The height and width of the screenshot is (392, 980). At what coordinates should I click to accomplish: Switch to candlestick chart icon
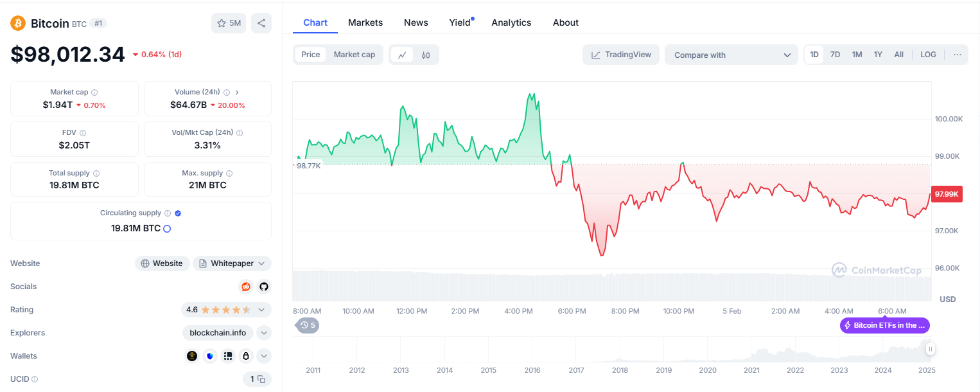[426, 55]
